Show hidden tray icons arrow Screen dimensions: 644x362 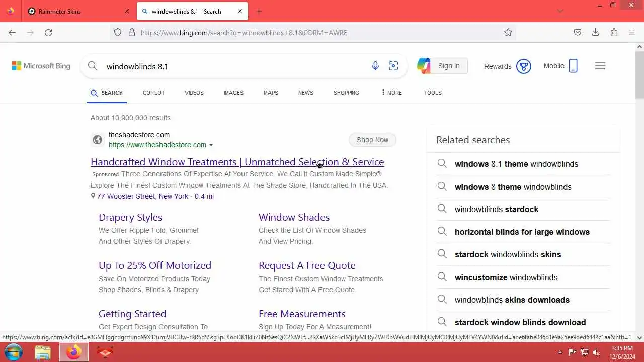click(560, 352)
